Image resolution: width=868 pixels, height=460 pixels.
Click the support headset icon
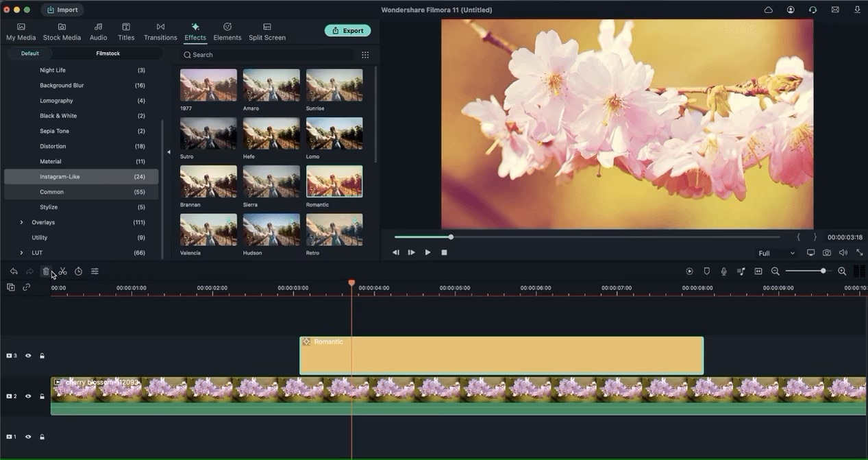[813, 10]
